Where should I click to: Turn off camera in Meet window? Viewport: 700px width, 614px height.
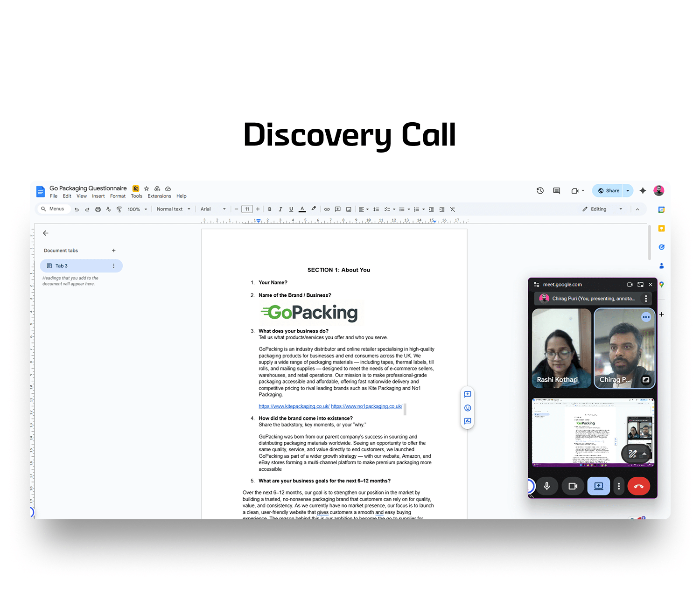coord(573,486)
